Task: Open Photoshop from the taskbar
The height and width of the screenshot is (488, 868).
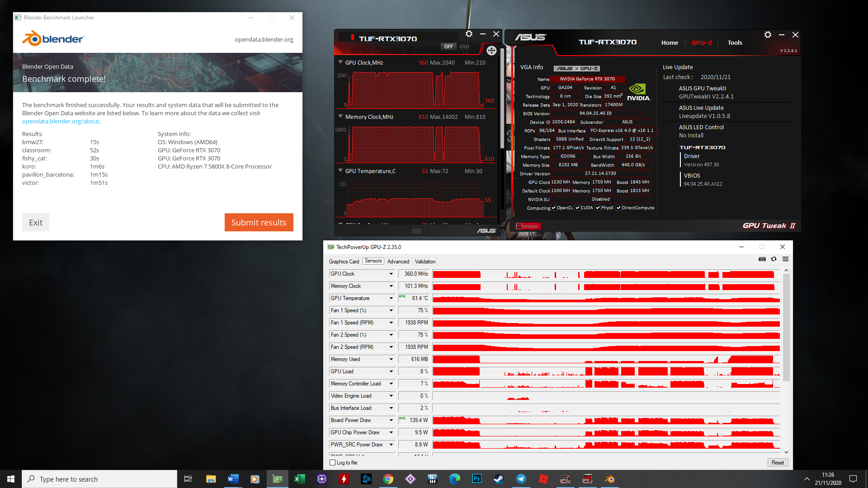Action: (x=476, y=479)
